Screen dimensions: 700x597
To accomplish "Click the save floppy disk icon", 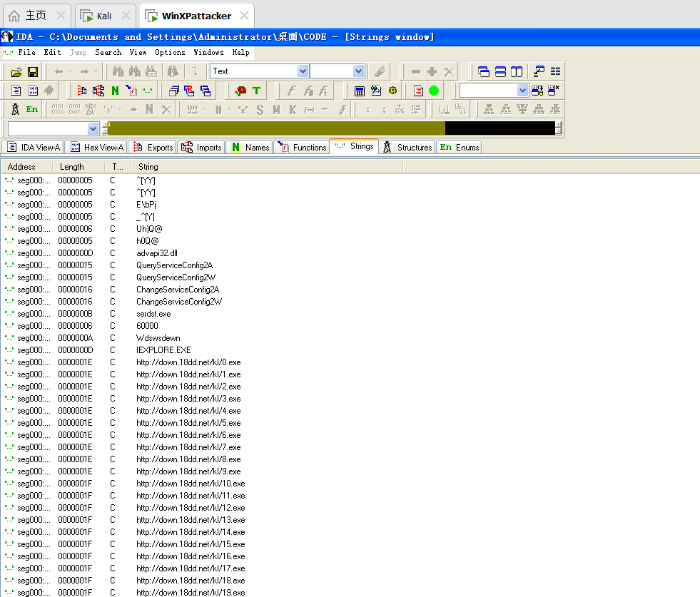I will click(33, 72).
